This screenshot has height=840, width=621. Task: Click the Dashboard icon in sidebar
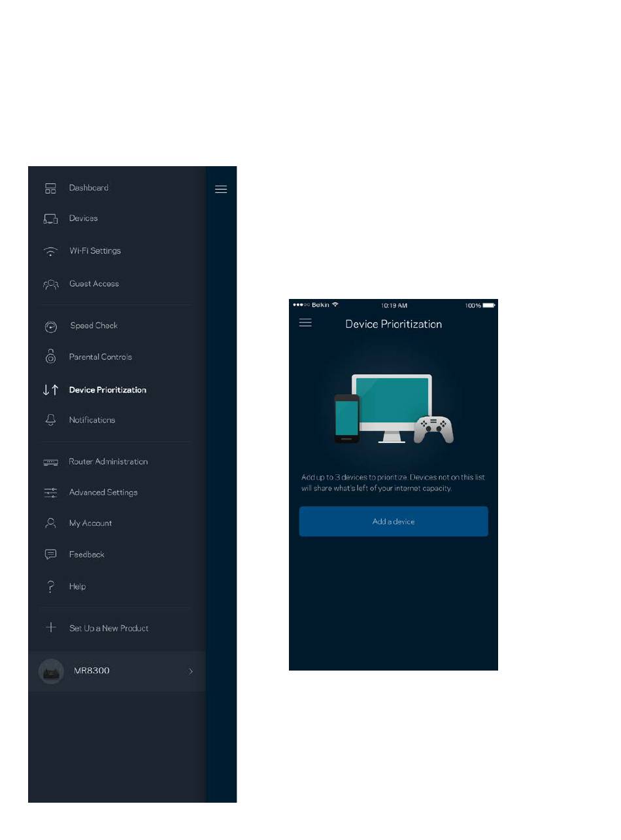click(x=50, y=188)
